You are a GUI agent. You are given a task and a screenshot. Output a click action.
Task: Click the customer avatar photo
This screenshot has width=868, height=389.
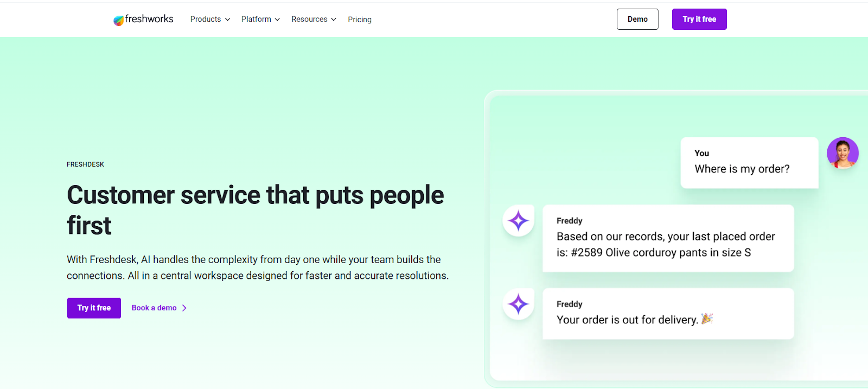[842, 153]
